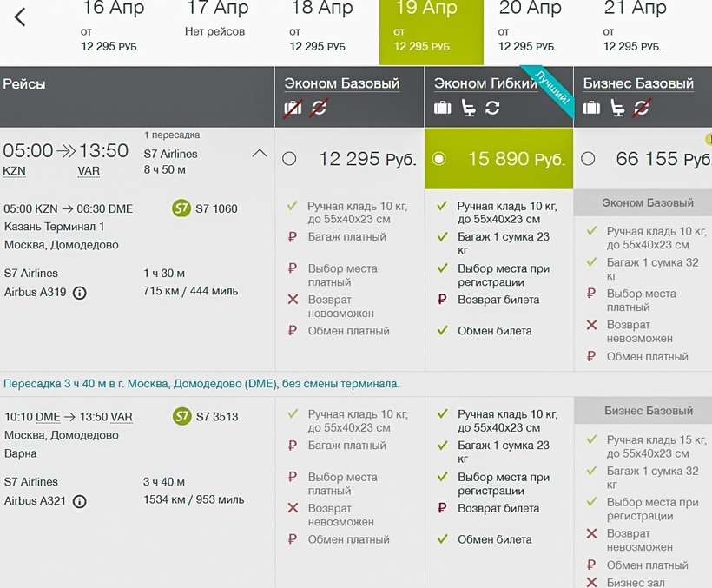The width and height of the screenshot is (712, 588).
Task: Select the 15 890 Руб. Эконом Гибкий fare
Action: coord(439,159)
